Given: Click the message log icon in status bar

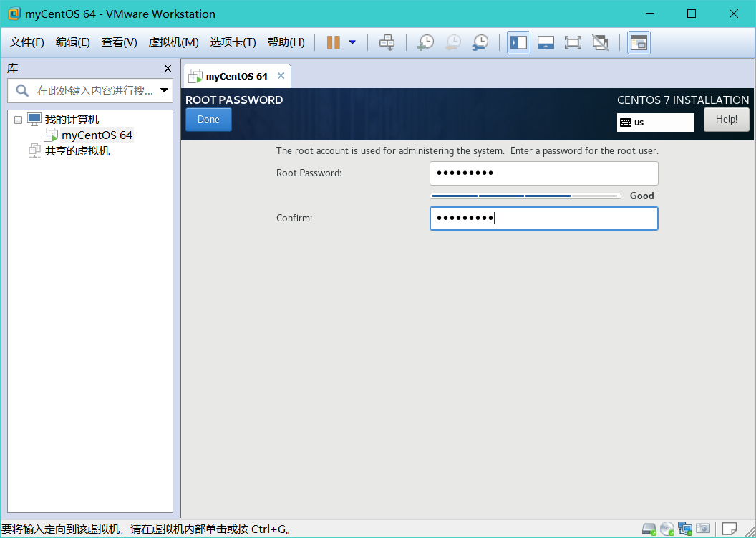Looking at the screenshot, I should coord(729,529).
